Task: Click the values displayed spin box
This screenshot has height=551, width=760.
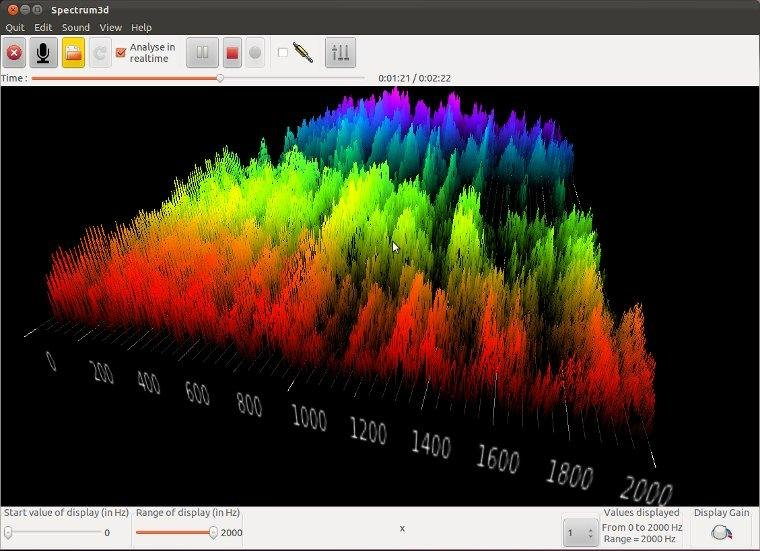Action: click(580, 533)
